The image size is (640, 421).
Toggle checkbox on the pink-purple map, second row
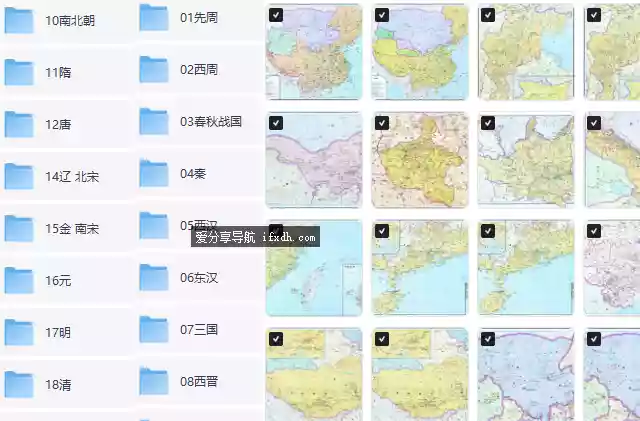click(x=276, y=123)
